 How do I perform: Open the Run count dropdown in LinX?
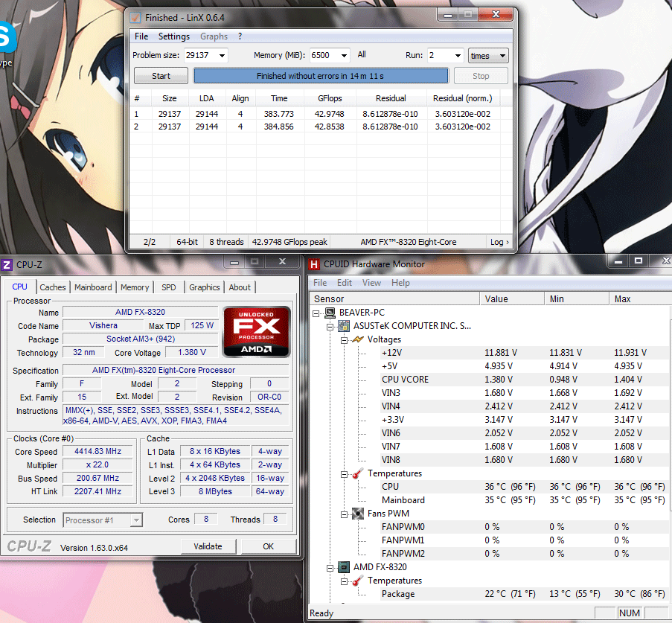click(458, 55)
